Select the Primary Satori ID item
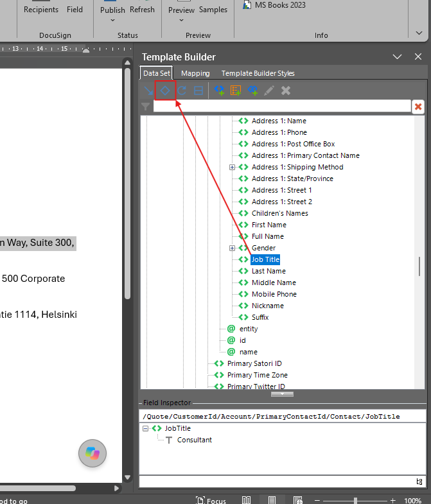This screenshot has width=431, height=504. (x=254, y=363)
